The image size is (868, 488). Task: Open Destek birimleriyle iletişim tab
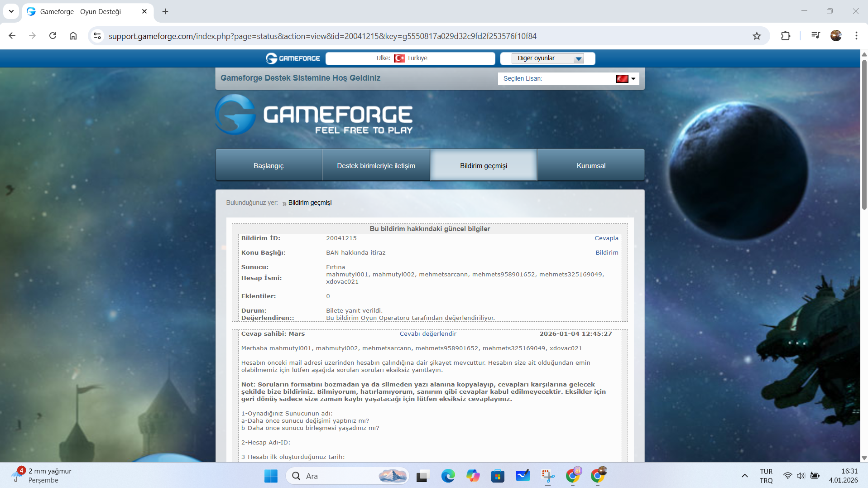tap(376, 165)
